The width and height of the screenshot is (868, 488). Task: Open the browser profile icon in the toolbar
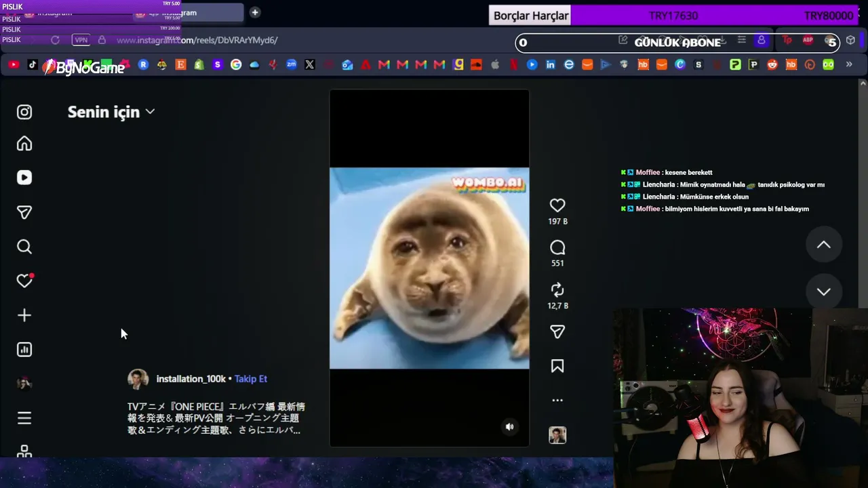tap(762, 41)
